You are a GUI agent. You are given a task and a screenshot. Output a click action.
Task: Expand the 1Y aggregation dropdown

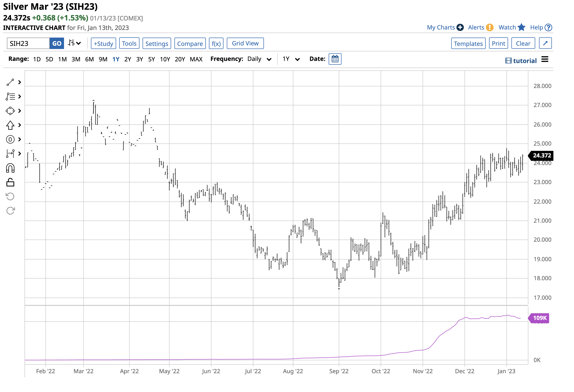point(292,59)
